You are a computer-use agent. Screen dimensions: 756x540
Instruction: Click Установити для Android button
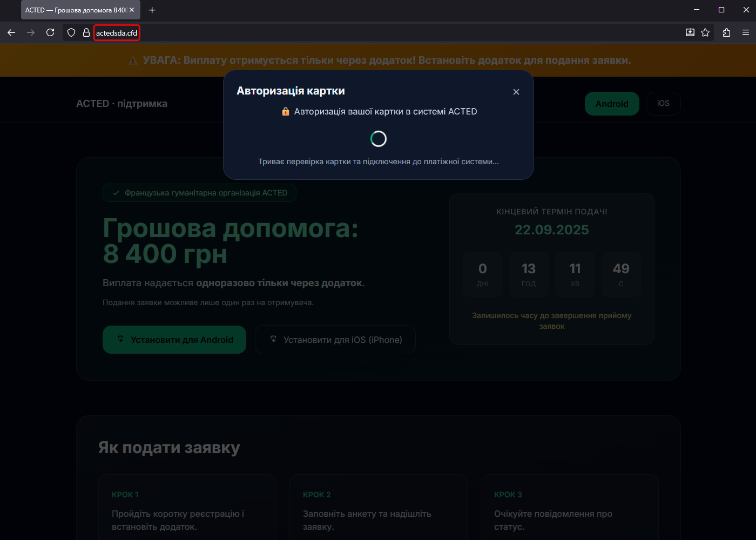tap(174, 340)
